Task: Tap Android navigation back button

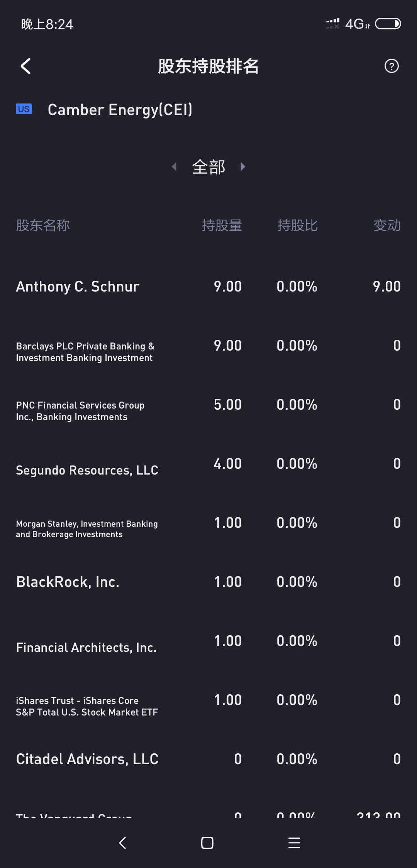Action: pyautogui.click(x=123, y=843)
